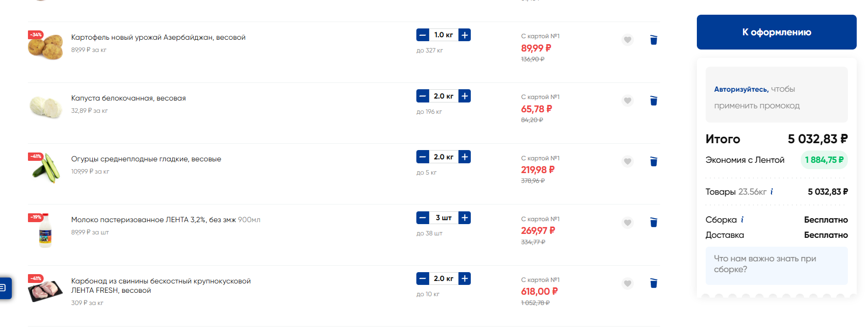Decrease pork carbonade weight with minus
This screenshot has width=868, height=331.
click(x=422, y=279)
